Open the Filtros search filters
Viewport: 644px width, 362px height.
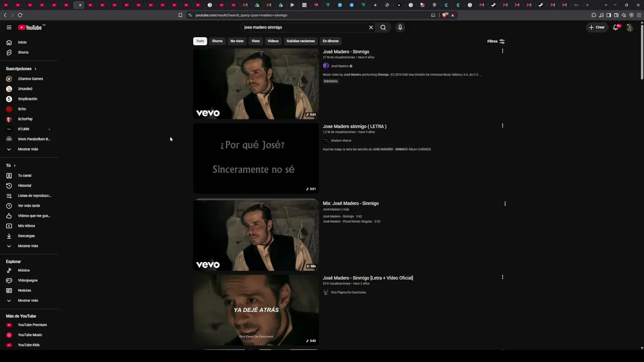(496, 41)
